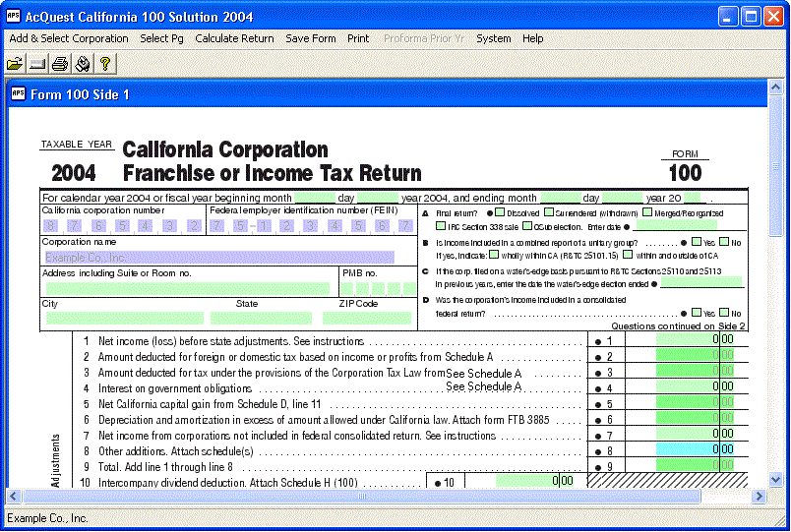Click the disabled Proforma Prior Yr menu item
The height and width of the screenshot is (532, 791).
[423, 38]
